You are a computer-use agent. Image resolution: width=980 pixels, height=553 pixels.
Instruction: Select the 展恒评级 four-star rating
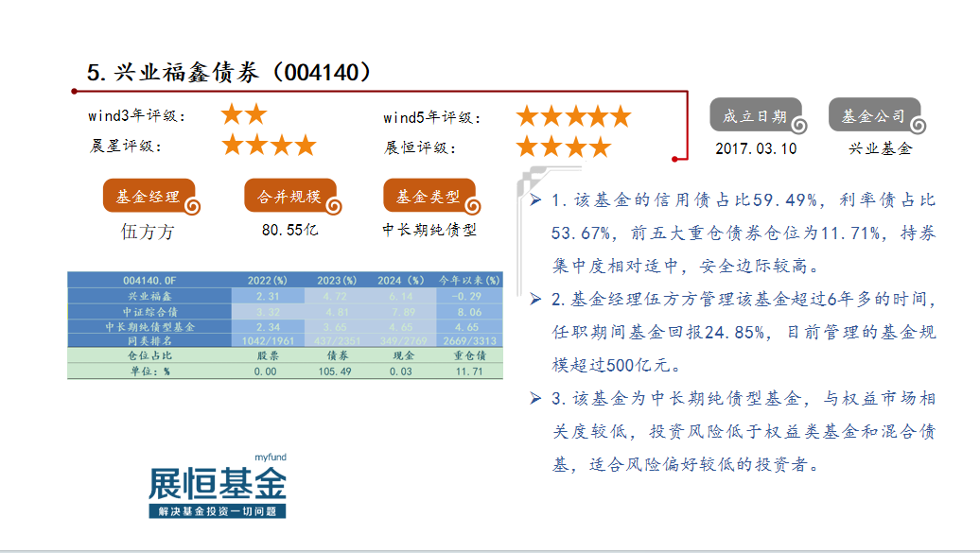[564, 147]
